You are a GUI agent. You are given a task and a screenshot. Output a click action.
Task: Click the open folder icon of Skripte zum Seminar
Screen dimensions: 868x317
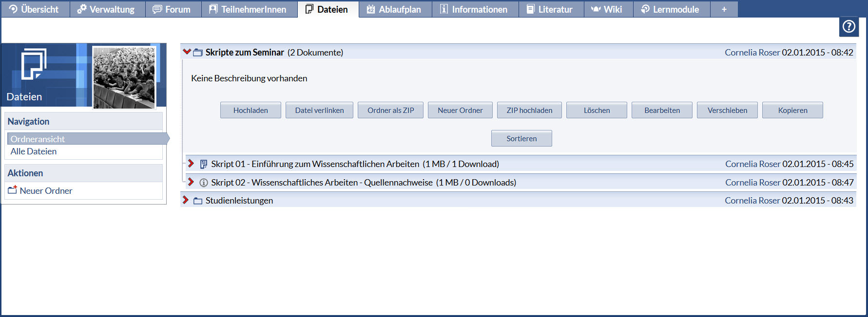(x=198, y=53)
